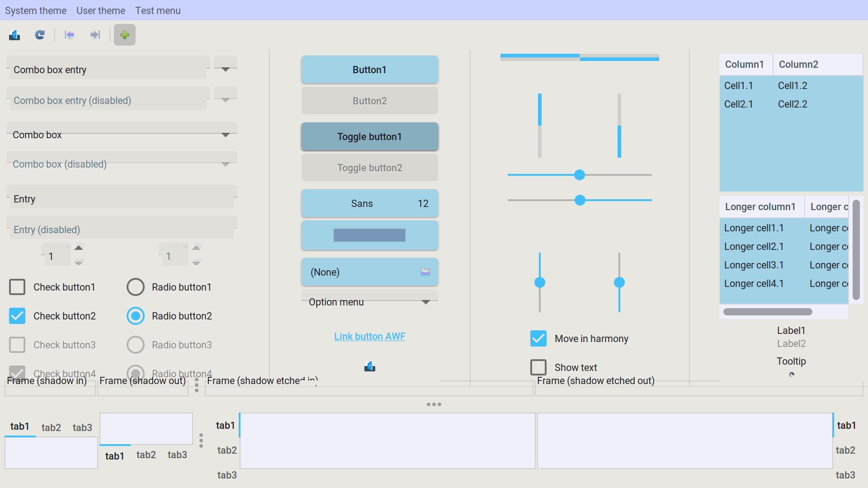This screenshot has height=488, width=868.
Task: Click the blue refresh arrow icon
Action: [40, 35]
